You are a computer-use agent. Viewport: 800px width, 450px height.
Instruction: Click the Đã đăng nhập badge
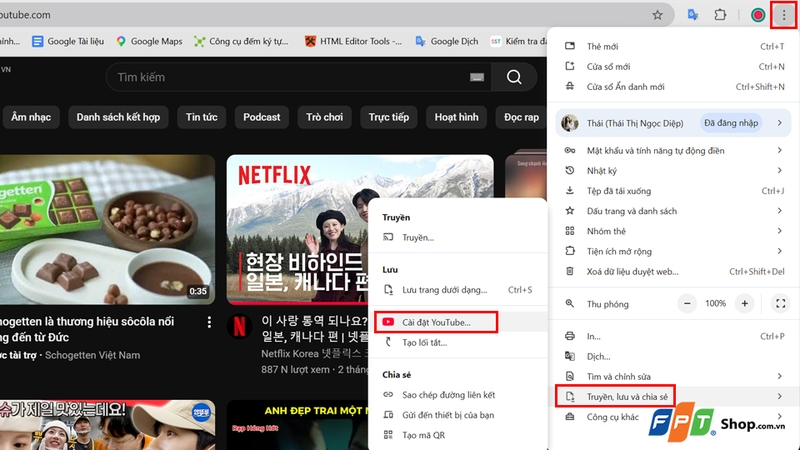point(731,123)
